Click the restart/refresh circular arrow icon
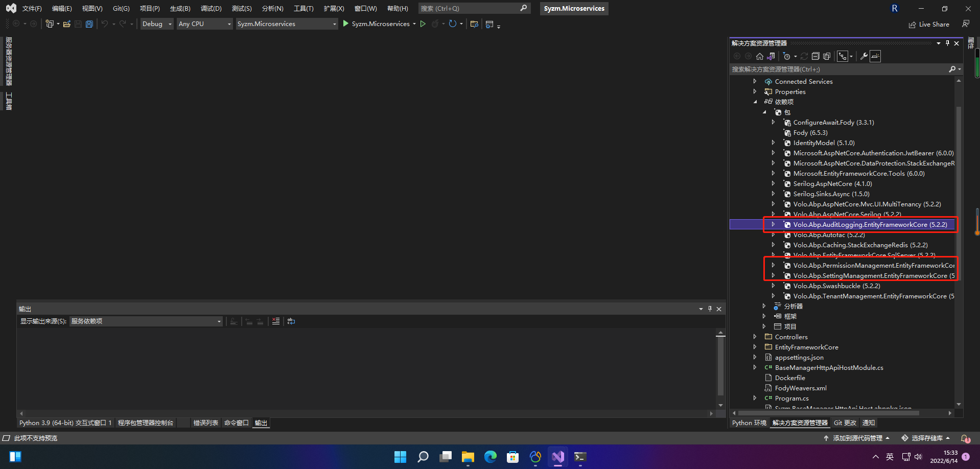 tap(453, 24)
